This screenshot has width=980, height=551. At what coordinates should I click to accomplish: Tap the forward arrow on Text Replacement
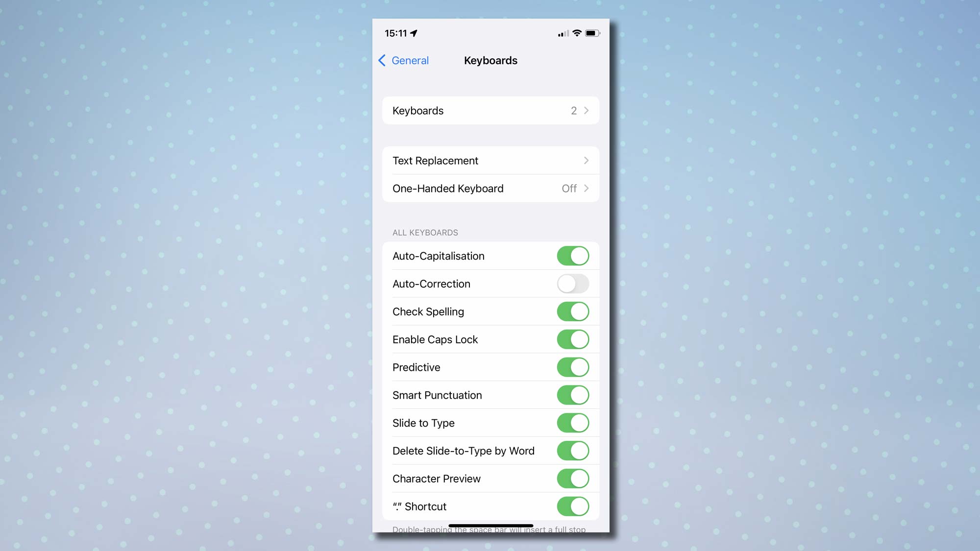586,160
